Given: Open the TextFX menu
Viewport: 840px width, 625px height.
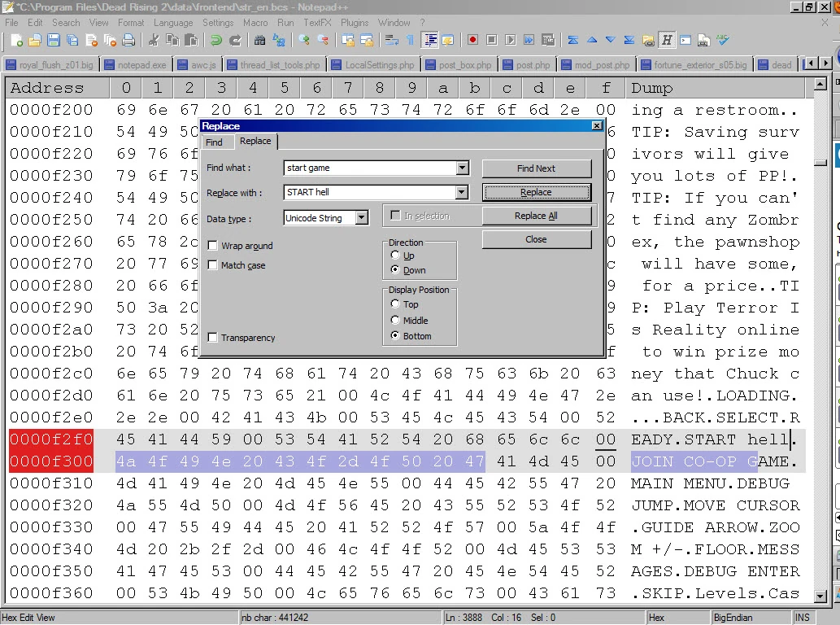Looking at the screenshot, I should (317, 23).
